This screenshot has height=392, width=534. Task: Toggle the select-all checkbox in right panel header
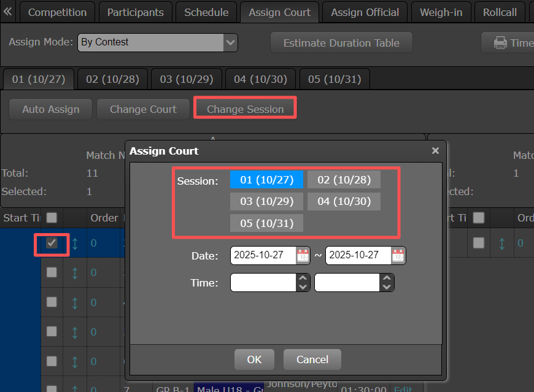click(x=479, y=218)
